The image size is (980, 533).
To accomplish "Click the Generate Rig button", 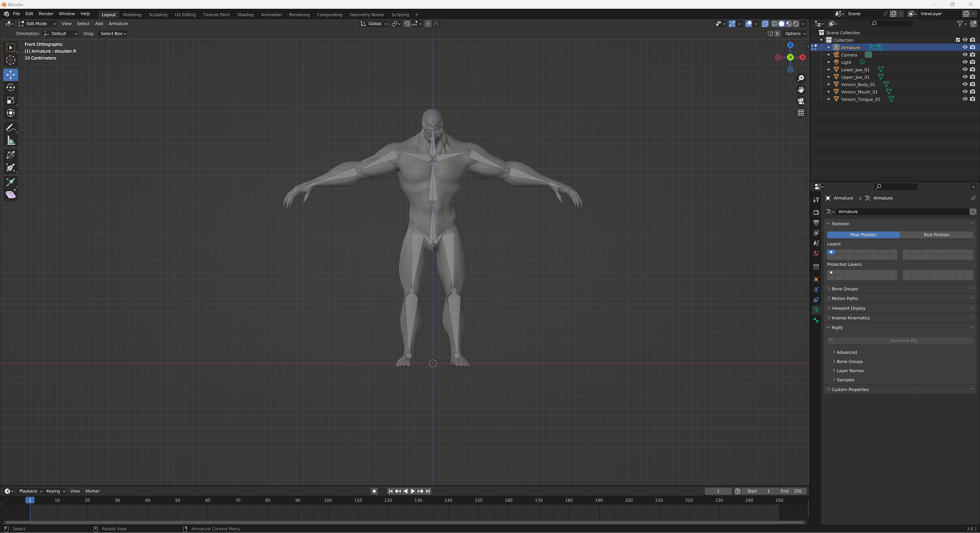I will pyautogui.click(x=903, y=340).
